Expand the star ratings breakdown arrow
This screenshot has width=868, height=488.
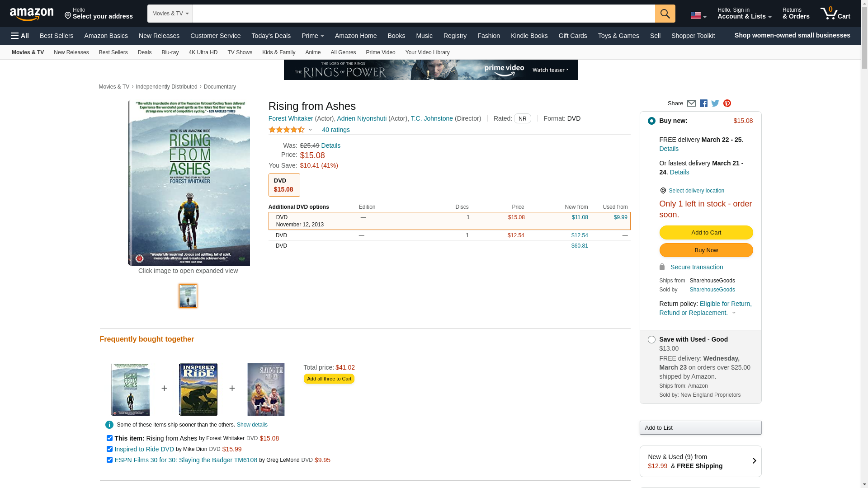click(310, 130)
